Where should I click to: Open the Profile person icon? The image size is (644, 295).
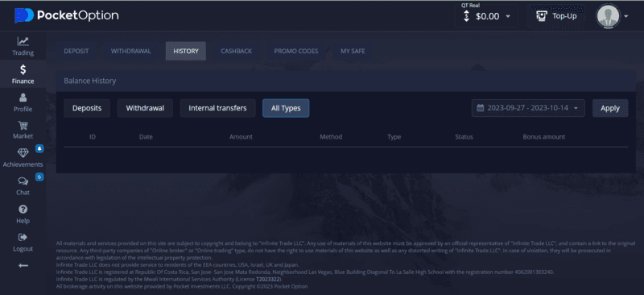23,98
